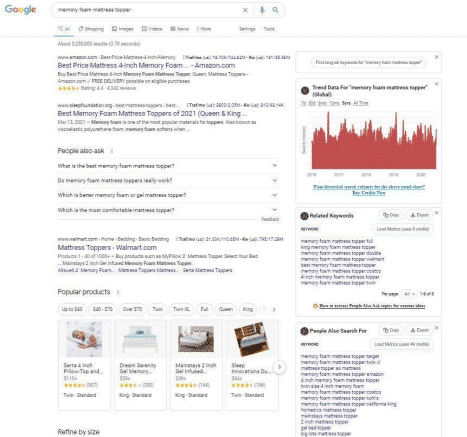Start voice search with the microphone icon
This screenshot has height=437, width=467.
[262, 10]
